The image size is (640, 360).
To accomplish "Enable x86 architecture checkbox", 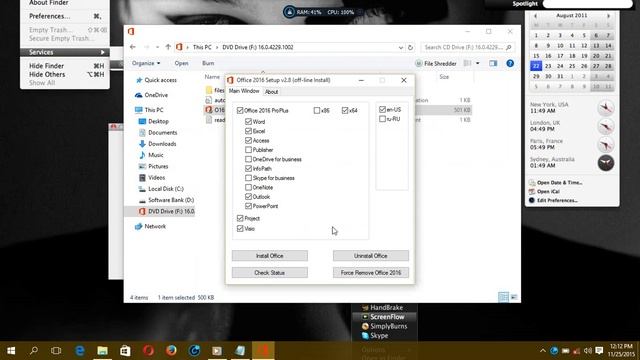I will coord(317,110).
